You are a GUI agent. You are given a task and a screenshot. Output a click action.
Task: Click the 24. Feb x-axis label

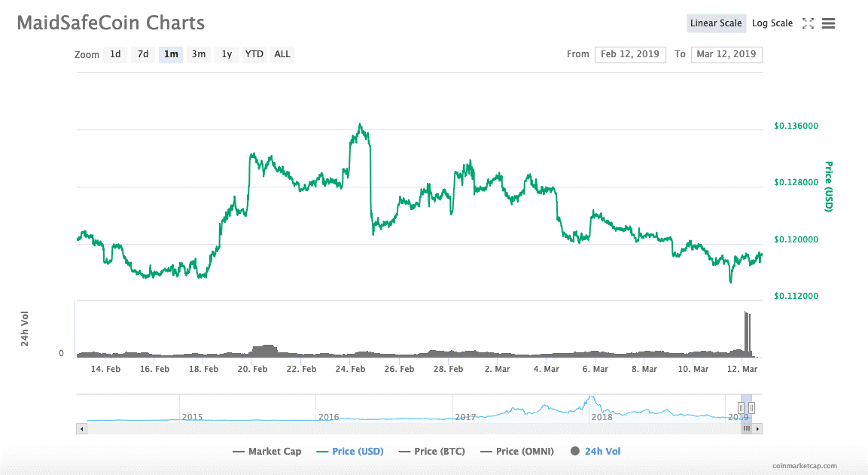click(350, 370)
